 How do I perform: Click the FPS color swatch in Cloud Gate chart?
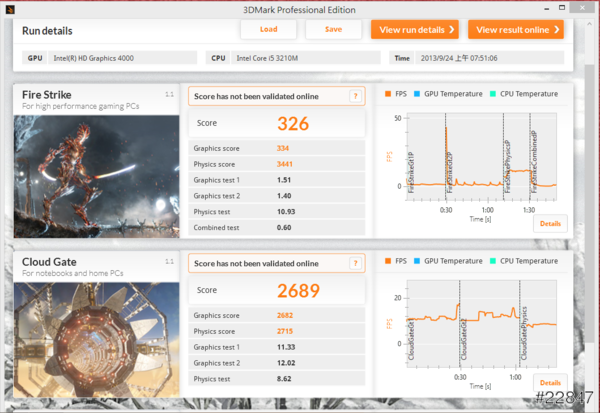tap(388, 263)
